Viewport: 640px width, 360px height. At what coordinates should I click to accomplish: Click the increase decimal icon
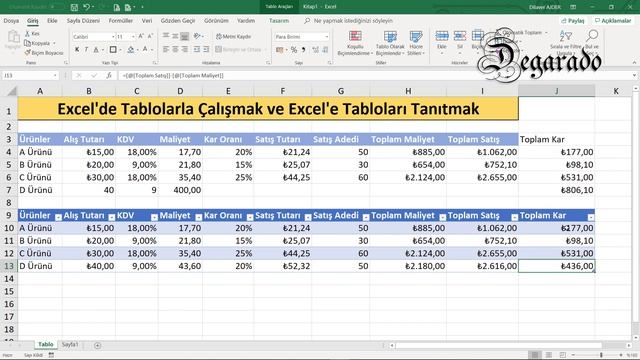pyautogui.click(x=316, y=50)
